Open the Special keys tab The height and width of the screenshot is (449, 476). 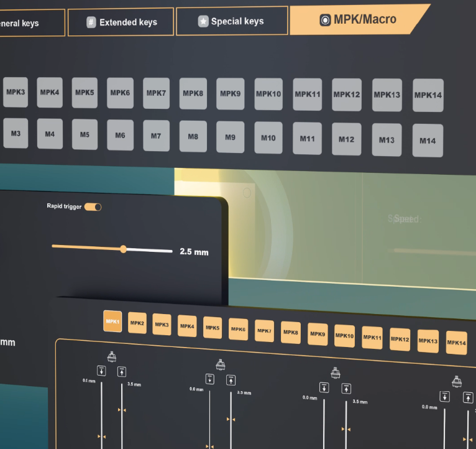tap(232, 21)
